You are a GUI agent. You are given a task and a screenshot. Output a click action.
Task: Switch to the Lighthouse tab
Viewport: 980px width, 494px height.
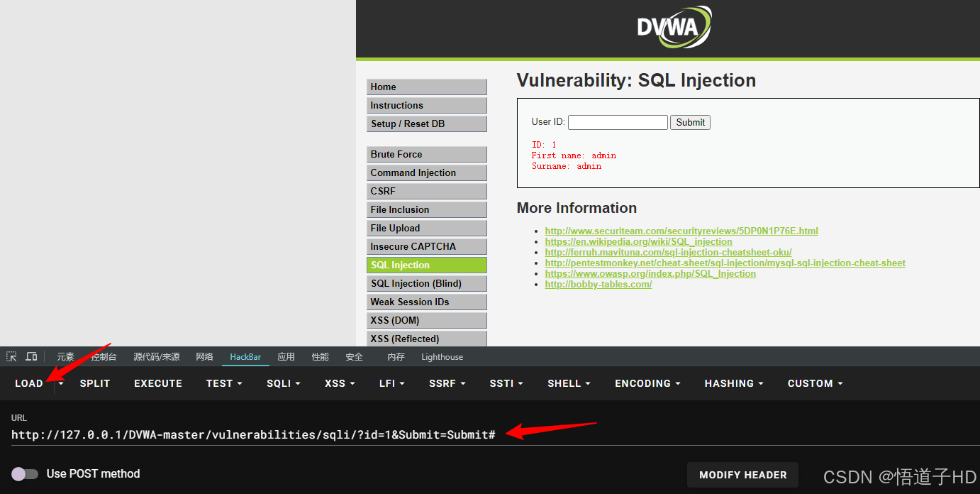[x=442, y=357]
